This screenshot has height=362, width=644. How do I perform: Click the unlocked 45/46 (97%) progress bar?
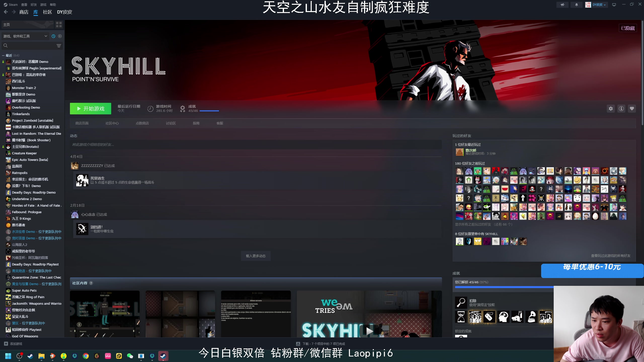pos(504,287)
